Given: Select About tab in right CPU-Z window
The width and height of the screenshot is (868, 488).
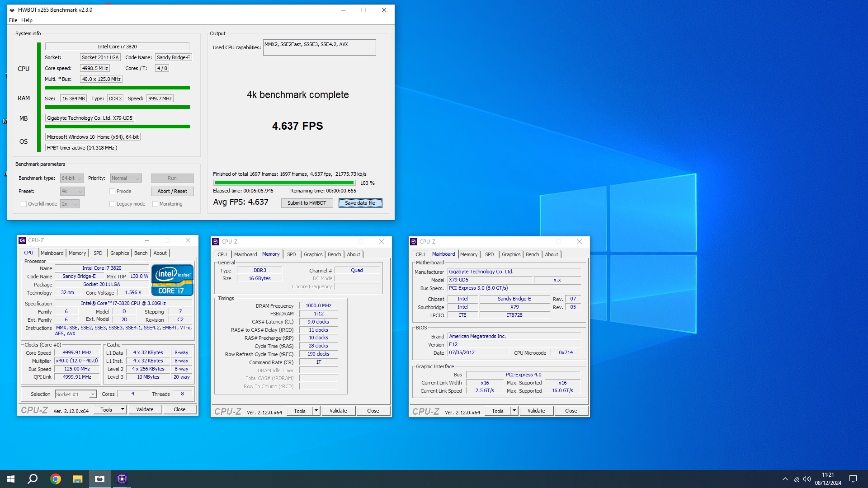Looking at the screenshot, I should pyautogui.click(x=552, y=254).
